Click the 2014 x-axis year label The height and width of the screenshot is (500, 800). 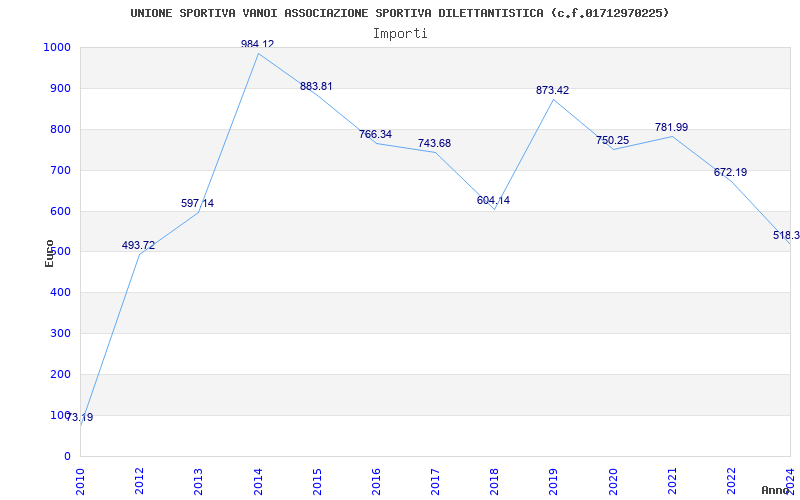tap(258, 481)
